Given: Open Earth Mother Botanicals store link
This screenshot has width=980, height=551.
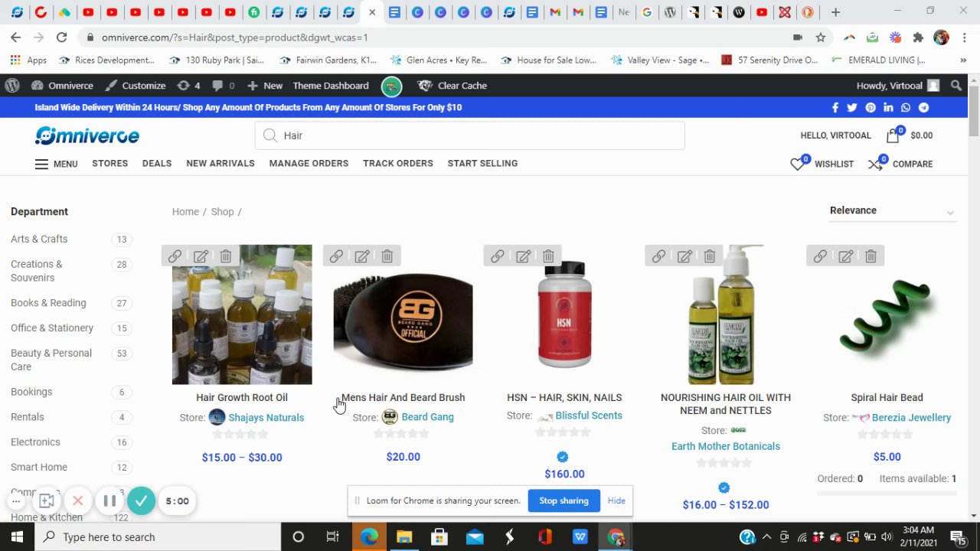Looking at the screenshot, I should [726, 446].
